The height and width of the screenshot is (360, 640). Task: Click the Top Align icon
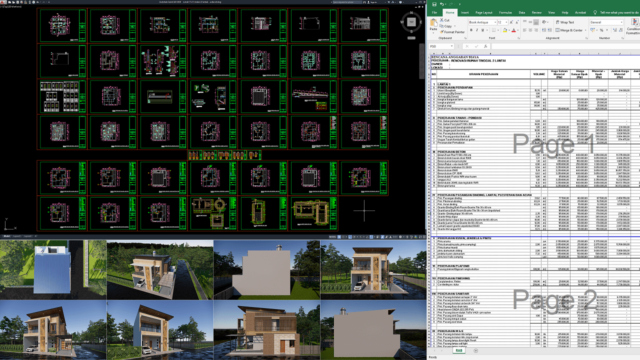click(x=525, y=22)
